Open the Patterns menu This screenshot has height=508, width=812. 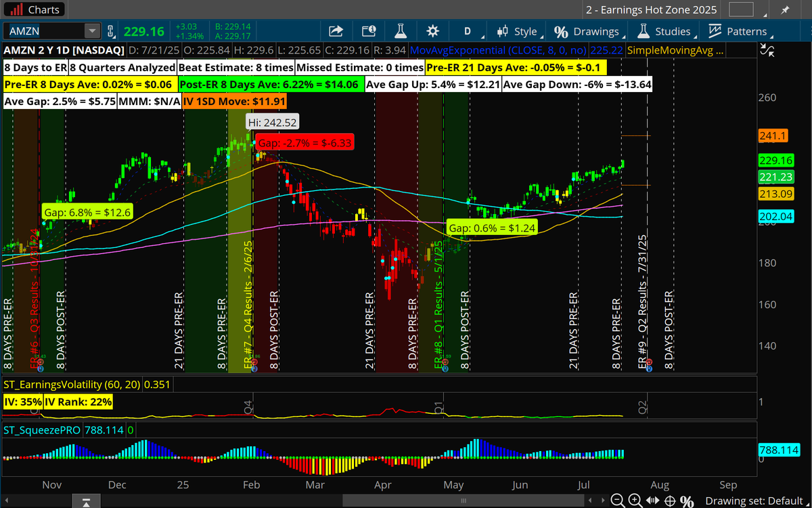739,31
